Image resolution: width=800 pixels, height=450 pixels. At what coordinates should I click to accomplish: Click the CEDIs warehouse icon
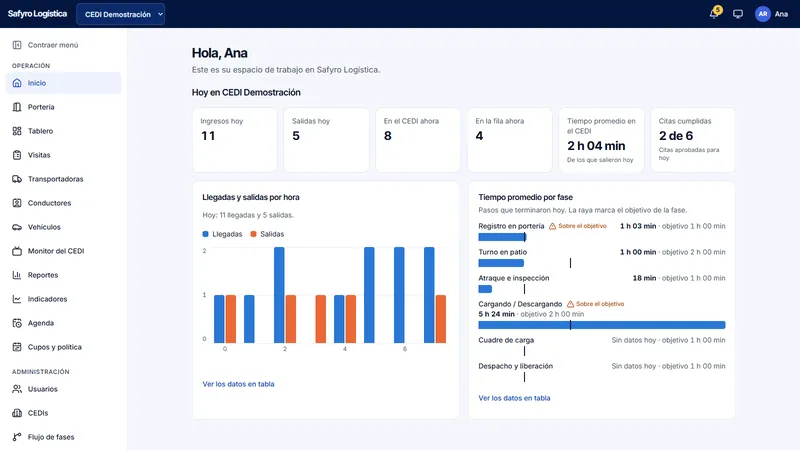click(17, 413)
